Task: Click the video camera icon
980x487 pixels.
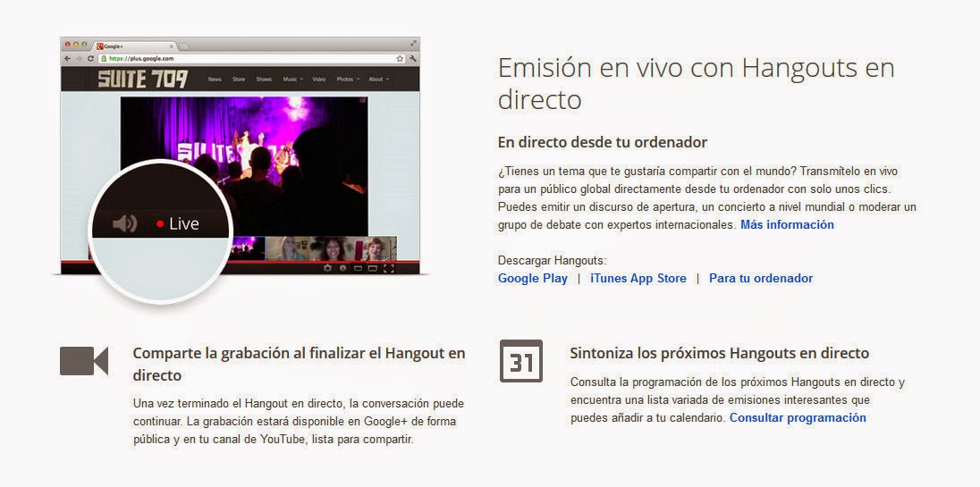Action: 84,361
